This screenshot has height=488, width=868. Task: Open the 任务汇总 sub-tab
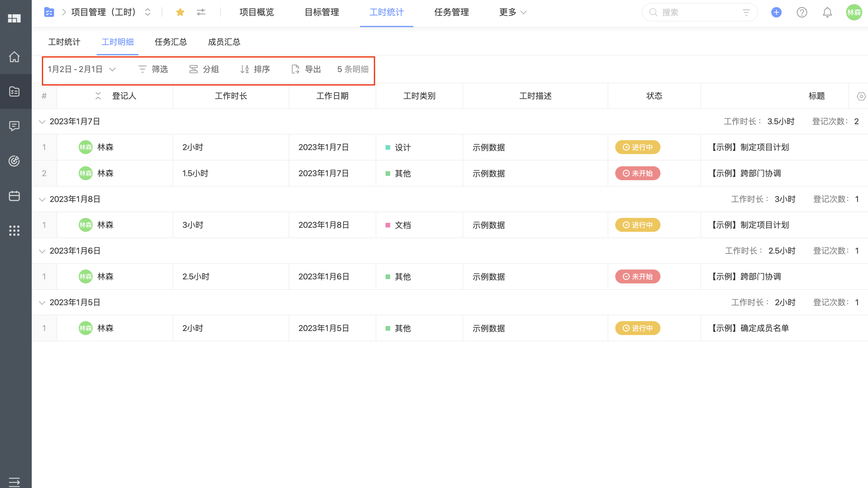pyautogui.click(x=171, y=42)
